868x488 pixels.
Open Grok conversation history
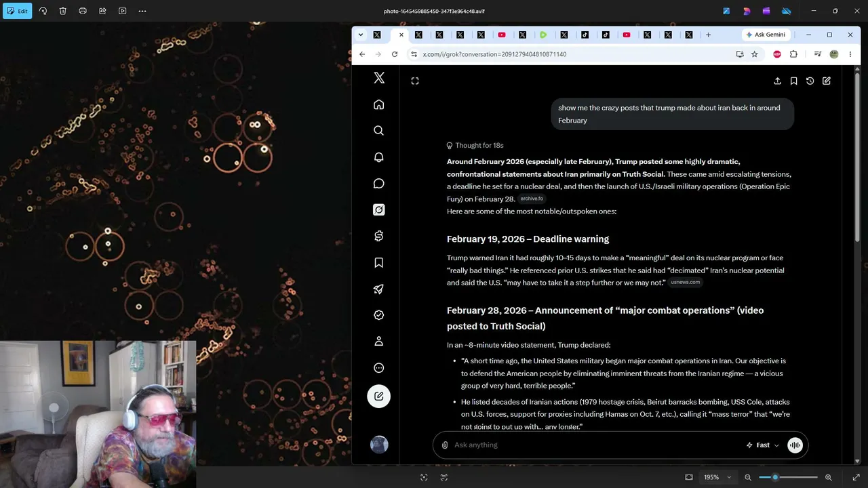pos(810,81)
